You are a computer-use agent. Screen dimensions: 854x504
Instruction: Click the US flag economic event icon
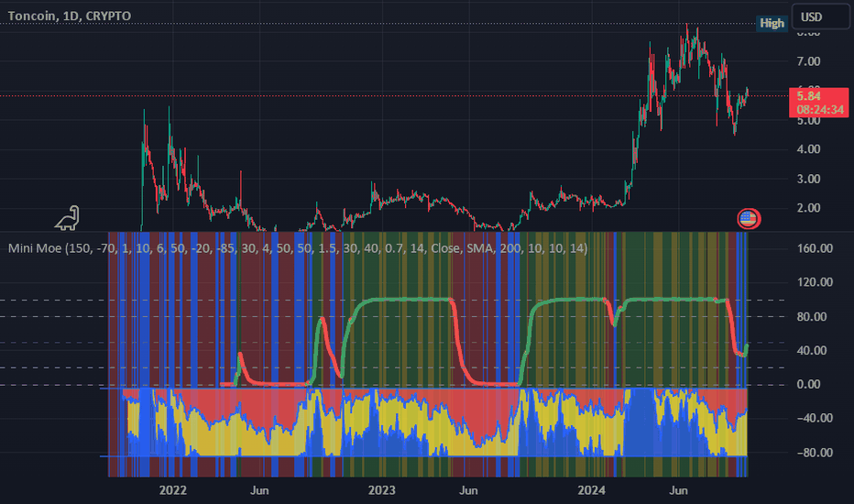tap(749, 219)
